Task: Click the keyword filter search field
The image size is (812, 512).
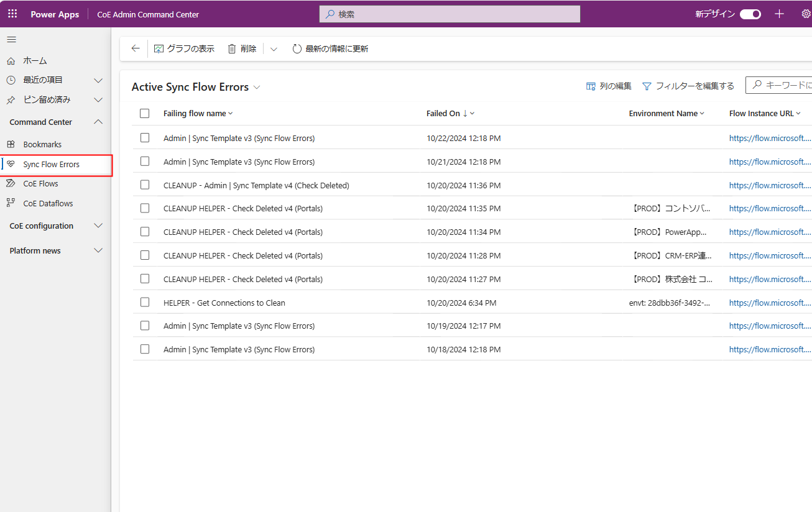Action: tap(779, 85)
